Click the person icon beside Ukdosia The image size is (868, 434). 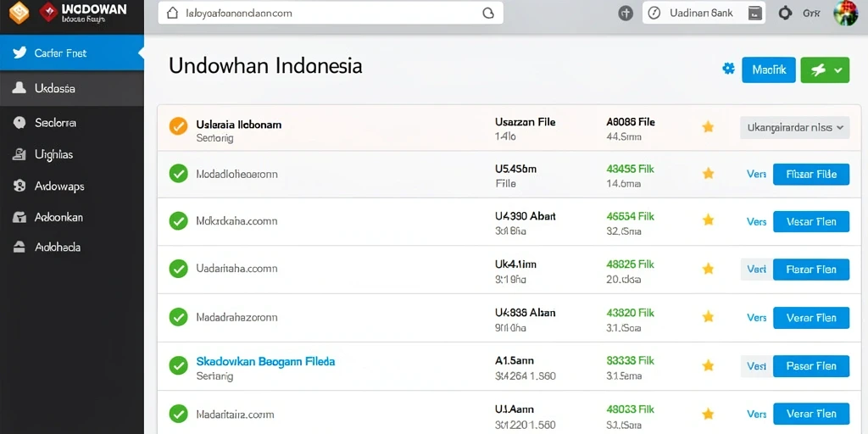pos(19,88)
